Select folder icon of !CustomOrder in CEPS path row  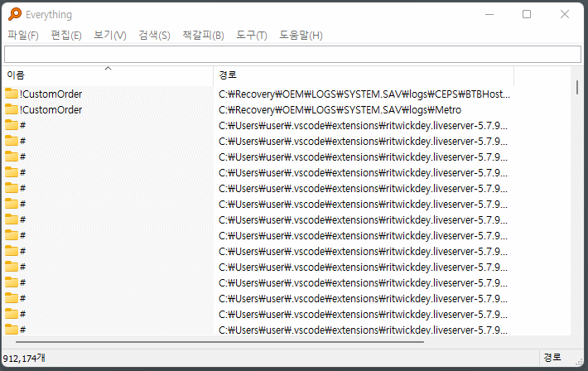tap(12, 94)
